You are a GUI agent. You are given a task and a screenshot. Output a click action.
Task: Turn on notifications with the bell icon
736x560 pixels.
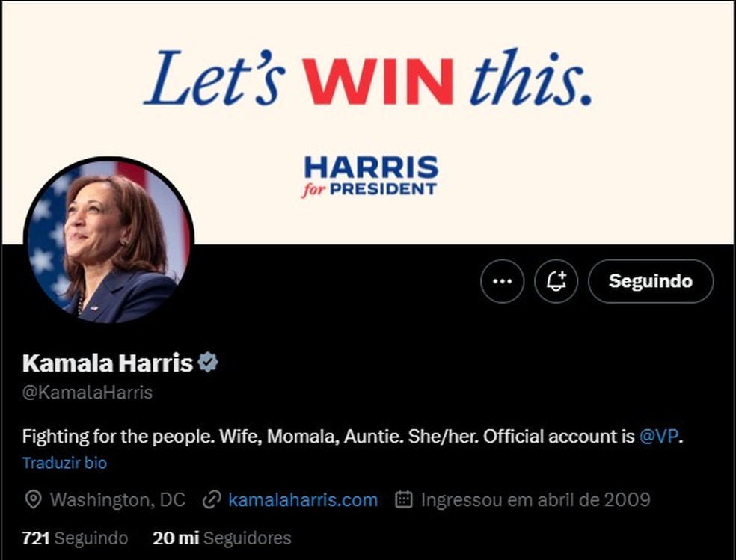point(556,281)
